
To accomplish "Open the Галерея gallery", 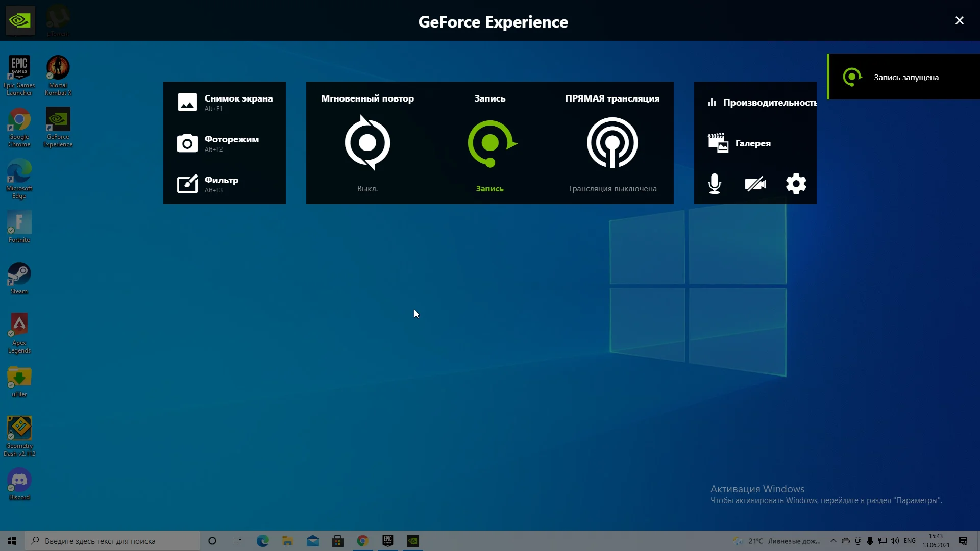I will [x=739, y=143].
